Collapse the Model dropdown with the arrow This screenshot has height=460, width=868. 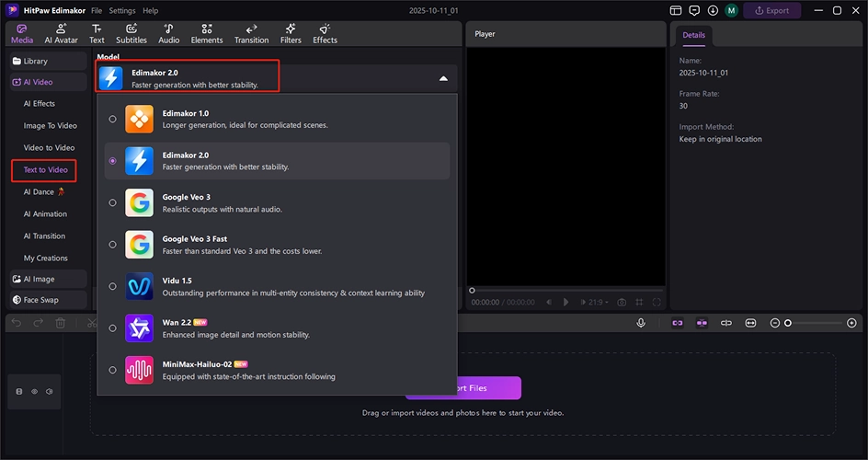tap(443, 78)
